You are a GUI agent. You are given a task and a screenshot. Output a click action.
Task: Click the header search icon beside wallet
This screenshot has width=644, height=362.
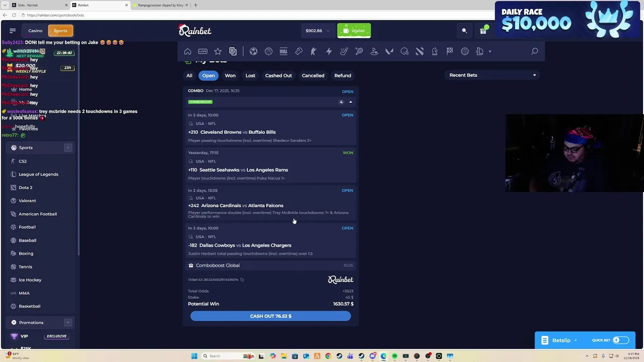click(x=464, y=31)
